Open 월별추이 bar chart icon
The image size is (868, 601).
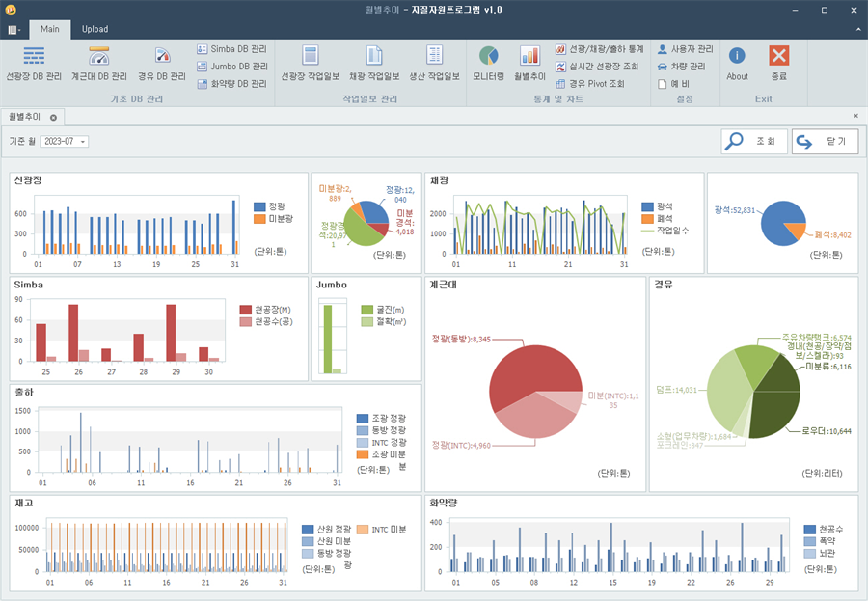529,56
